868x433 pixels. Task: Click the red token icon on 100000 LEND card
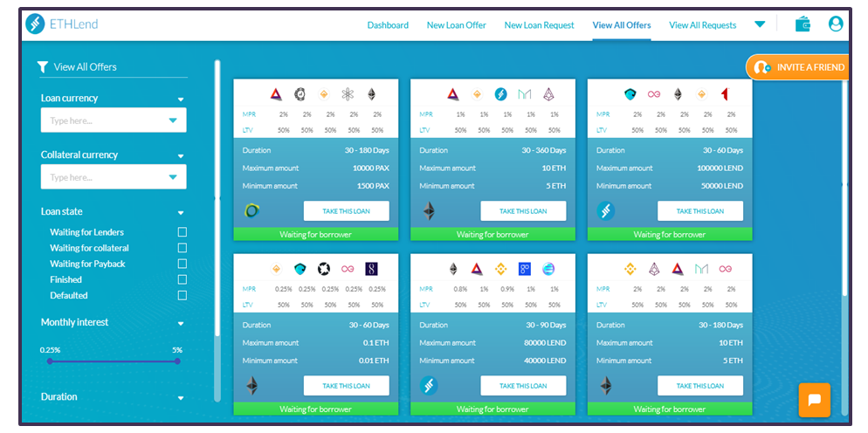coord(725,94)
